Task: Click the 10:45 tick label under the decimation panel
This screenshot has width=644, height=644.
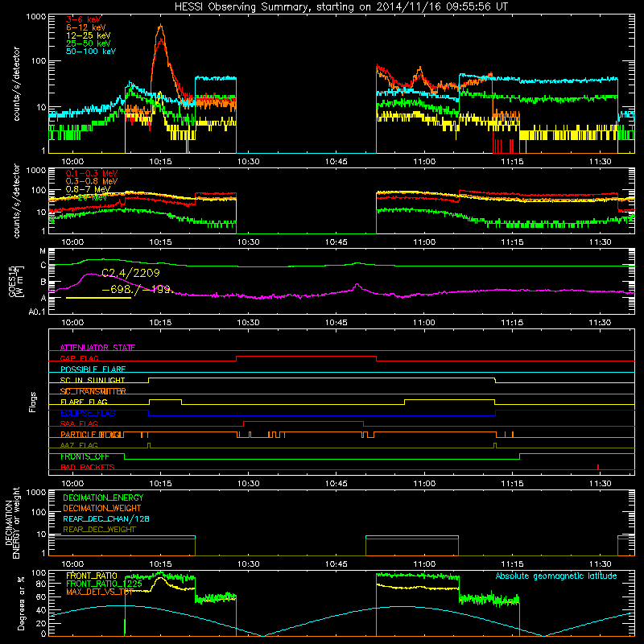Action: pyautogui.click(x=336, y=564)
